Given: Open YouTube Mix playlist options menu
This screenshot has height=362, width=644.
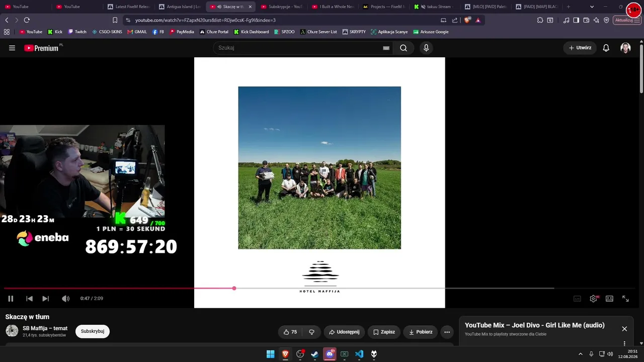Looking at the screenshot, I should click(x=624, y=344).
